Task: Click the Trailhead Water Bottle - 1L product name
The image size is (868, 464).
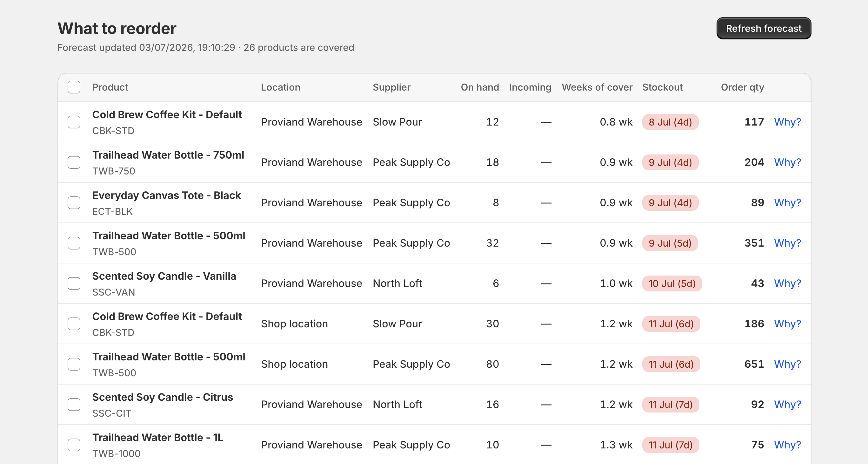Action: click(158, 437)
